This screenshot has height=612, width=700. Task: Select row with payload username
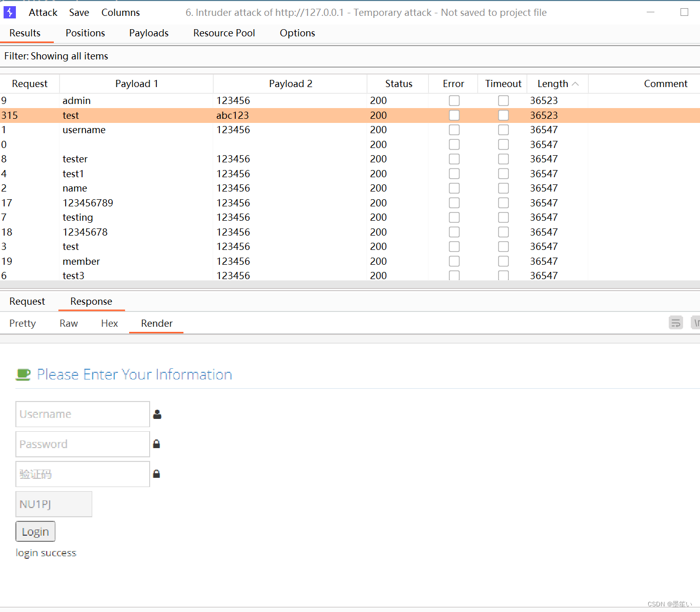(x=350, y=130)
